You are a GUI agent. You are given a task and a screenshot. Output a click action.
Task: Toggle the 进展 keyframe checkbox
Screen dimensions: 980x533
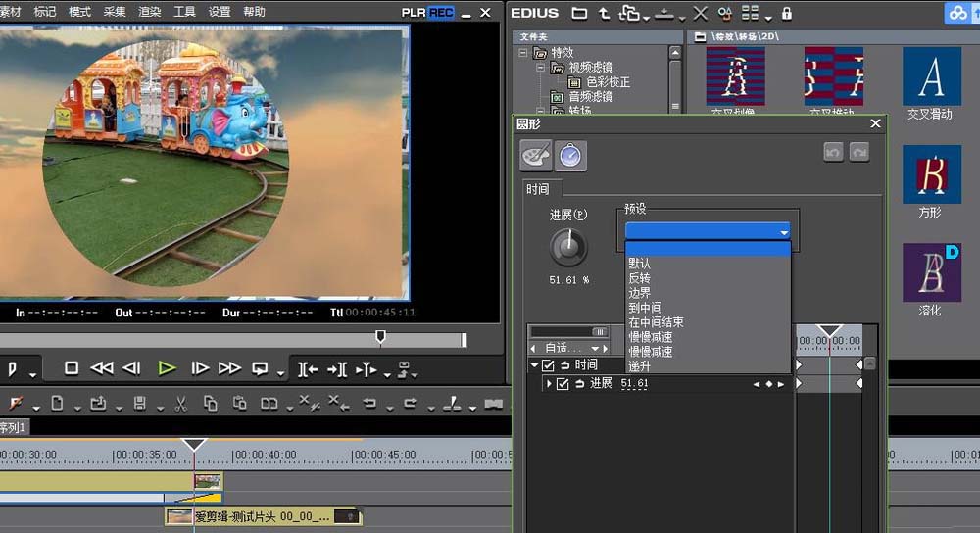pos(563,384)
